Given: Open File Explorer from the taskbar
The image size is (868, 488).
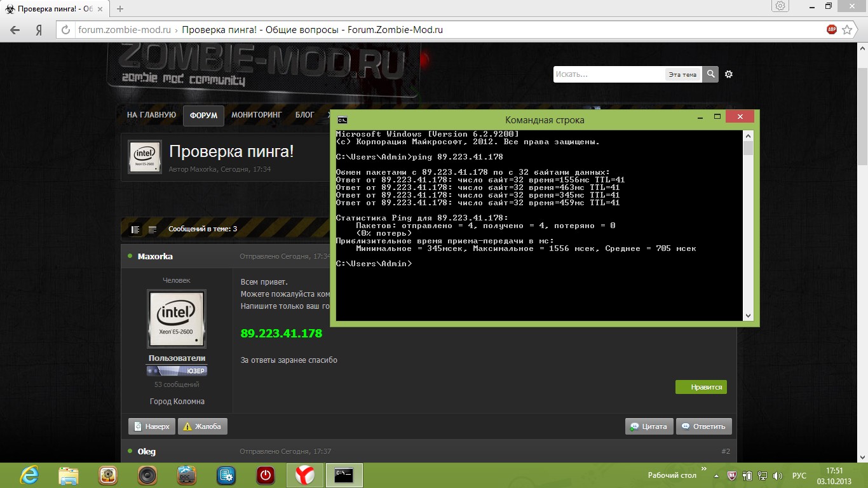Looking at the screenshot, I should pos(69,475).
